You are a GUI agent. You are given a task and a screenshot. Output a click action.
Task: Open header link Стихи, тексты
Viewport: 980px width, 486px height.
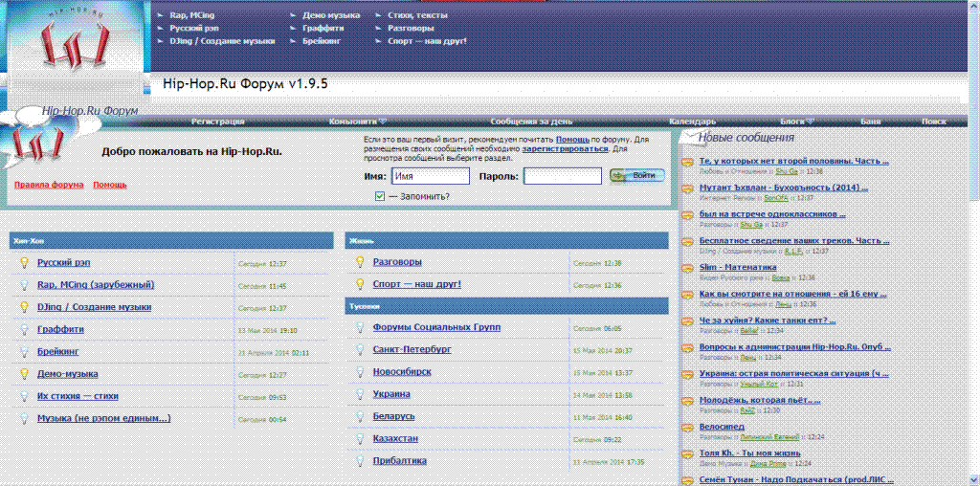click(x=417, y=15)
